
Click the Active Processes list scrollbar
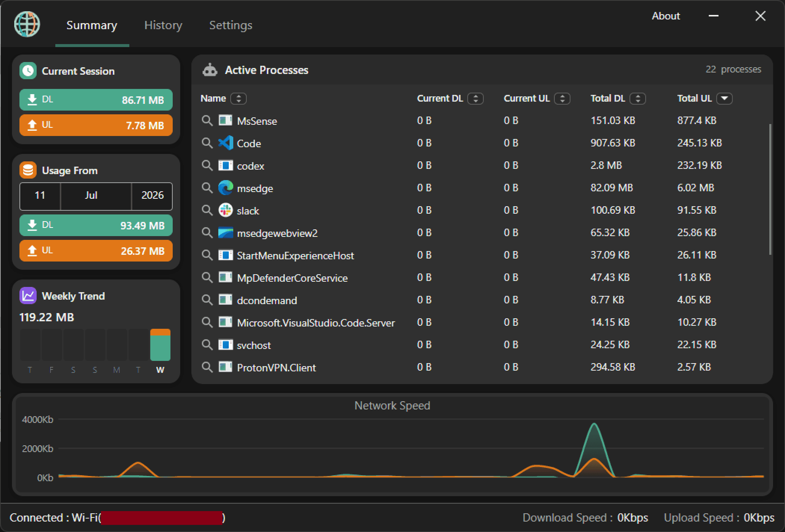(770, 190)
